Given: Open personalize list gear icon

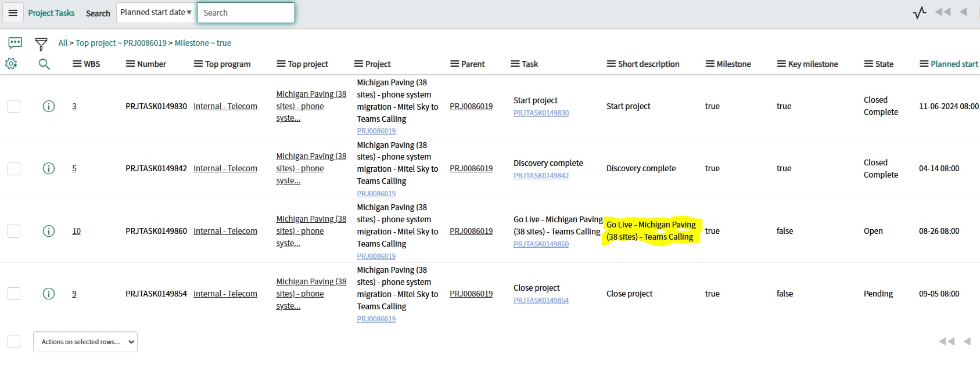Looking at the screenshot, I should pos(11,64).
